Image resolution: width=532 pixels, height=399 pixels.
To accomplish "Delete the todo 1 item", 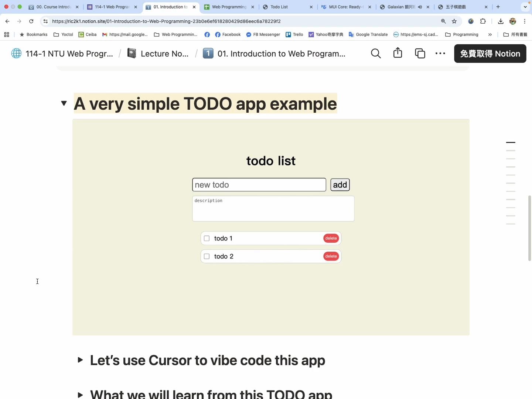I will click(331, 239).
